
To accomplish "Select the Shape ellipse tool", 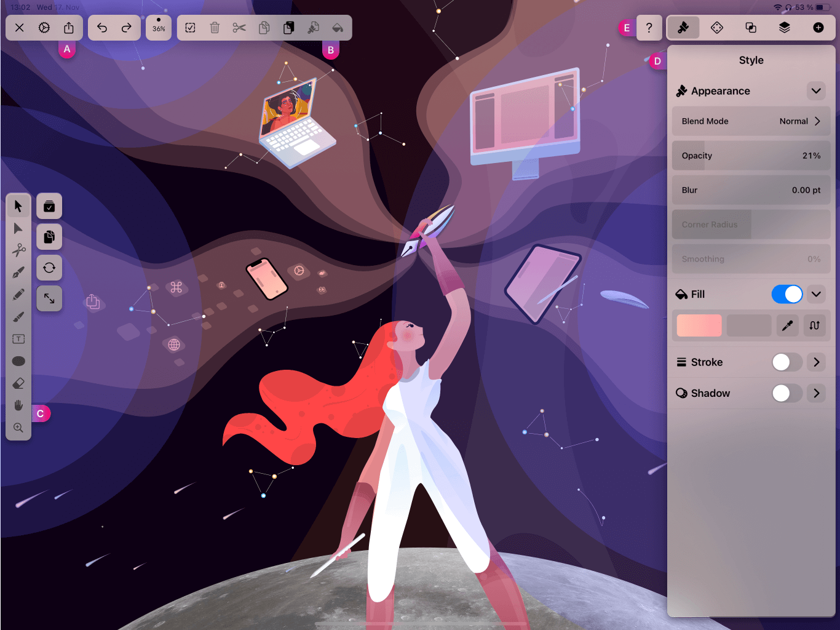I will coord(18,361).
